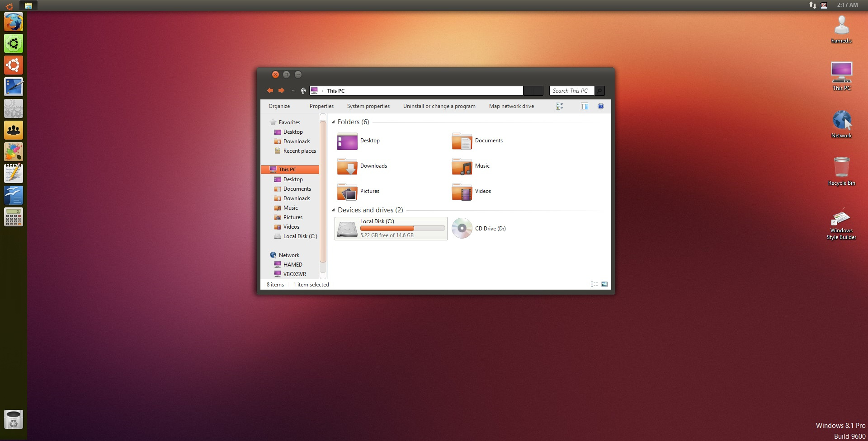Open the Organize menu
Screen dimensions: 868x441
pos(279,106)
